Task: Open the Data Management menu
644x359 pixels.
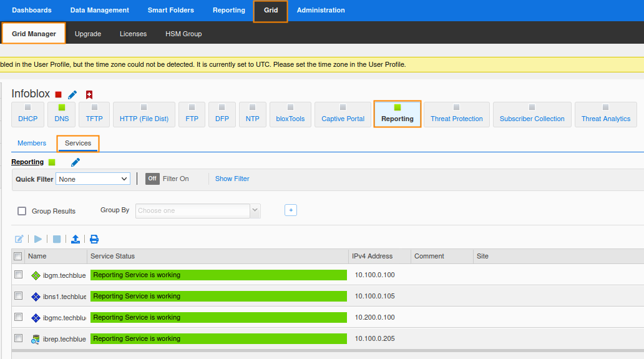Action: (99, 10)
